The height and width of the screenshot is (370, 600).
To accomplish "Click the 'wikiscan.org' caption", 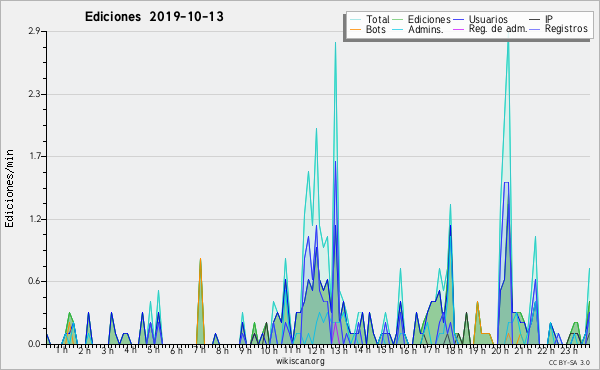I will click(300, 361).
